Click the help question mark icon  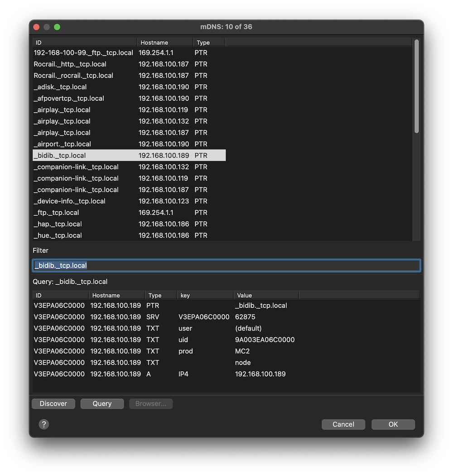coord(44,424)
